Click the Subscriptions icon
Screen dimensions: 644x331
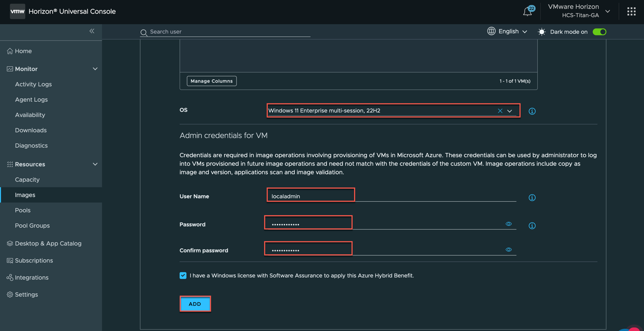10,261
